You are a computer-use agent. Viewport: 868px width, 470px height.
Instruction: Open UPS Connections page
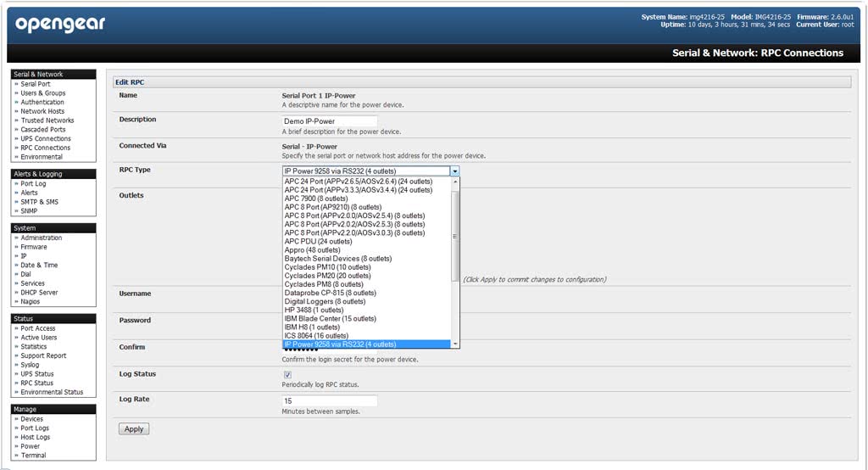[x=46, y=138]
